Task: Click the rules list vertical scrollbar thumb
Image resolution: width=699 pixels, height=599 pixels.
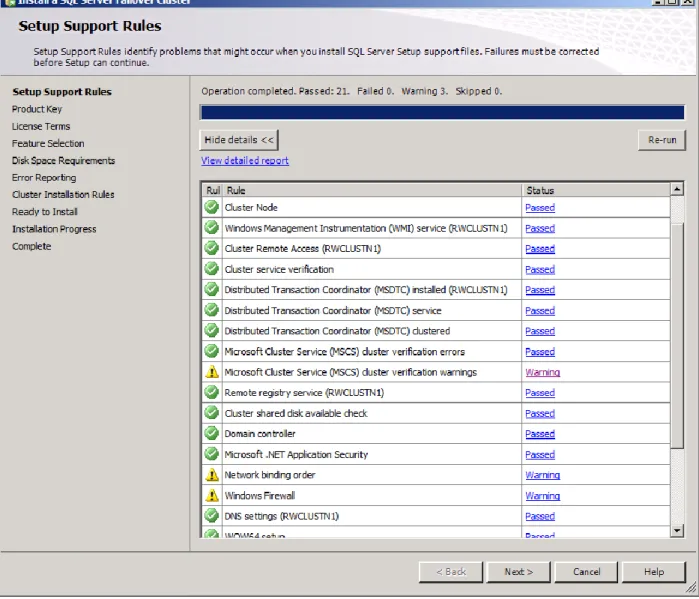Action: 677,336
